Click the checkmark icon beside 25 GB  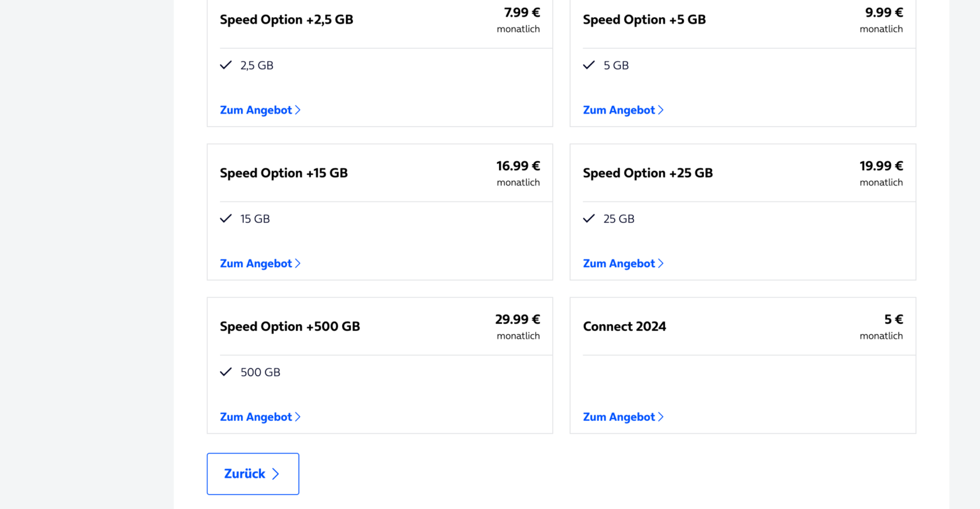point(589,218)
